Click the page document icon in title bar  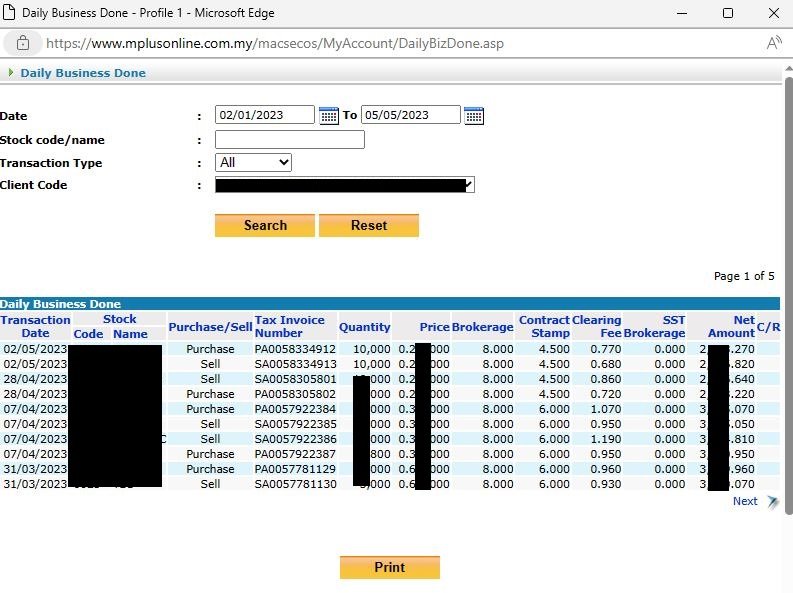tap(9, 12)
